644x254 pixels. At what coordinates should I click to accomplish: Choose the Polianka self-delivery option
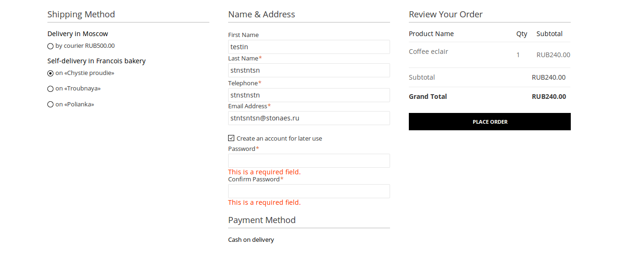50,105
